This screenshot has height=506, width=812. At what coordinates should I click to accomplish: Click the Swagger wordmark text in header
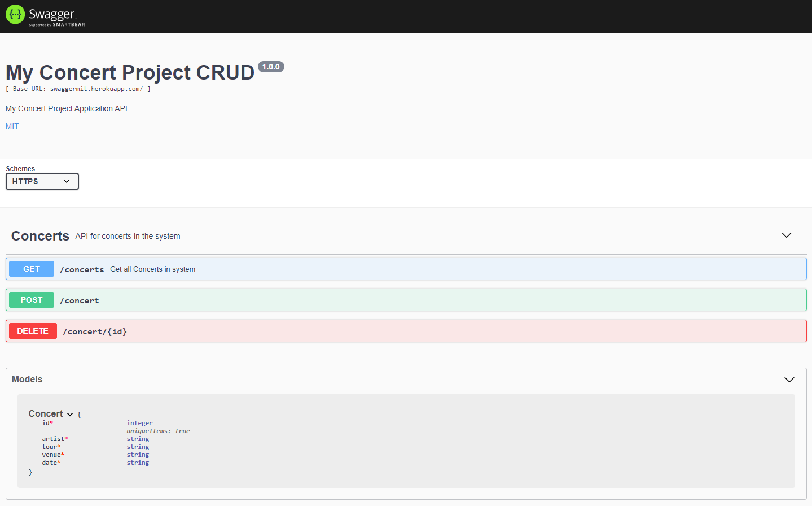[x=52, y=14]
